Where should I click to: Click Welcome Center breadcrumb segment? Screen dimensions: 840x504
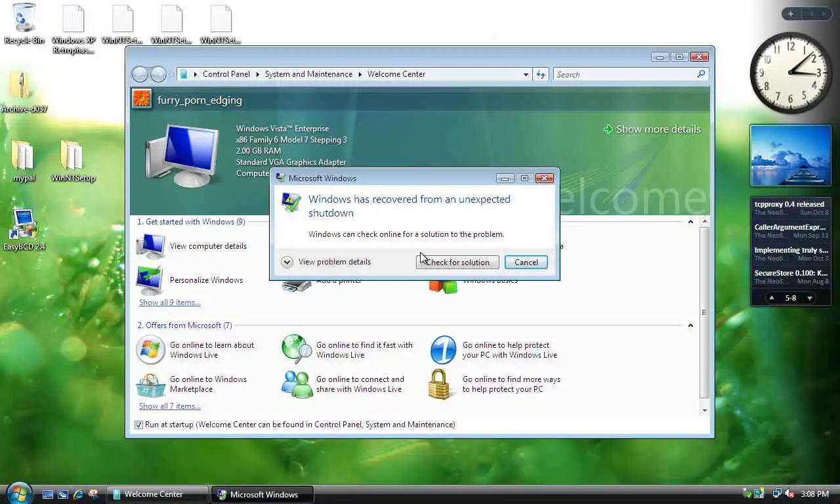(396, 74)
